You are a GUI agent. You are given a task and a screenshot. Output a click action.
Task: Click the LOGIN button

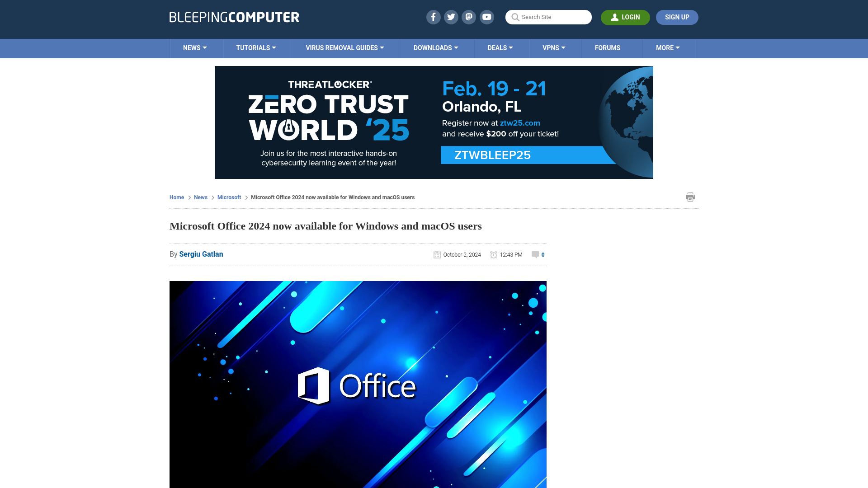coord(625,17)
